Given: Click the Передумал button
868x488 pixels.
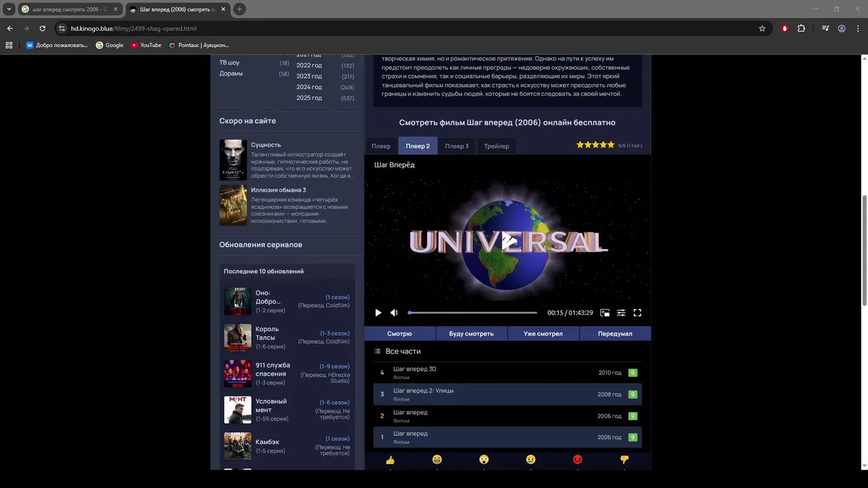Looking at the screenshot, I should click(x=615, y=333).
